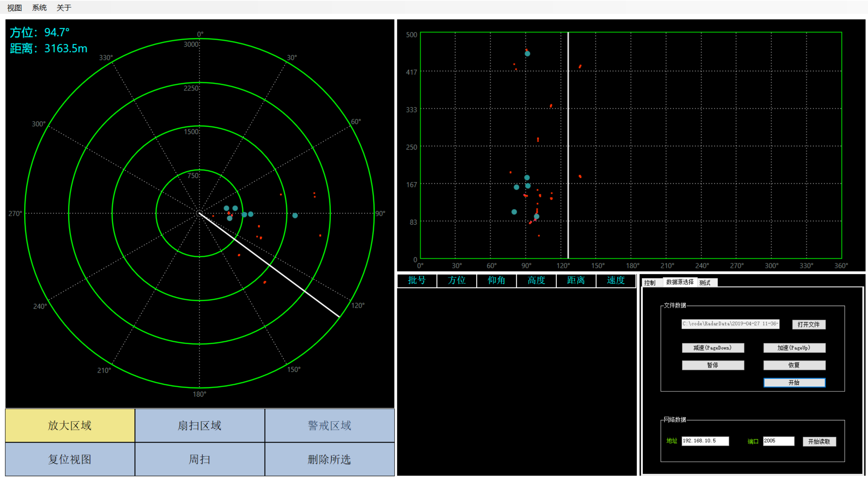868x477 pixels.
Task: Switch to the 测试 tab
Action: (705, 283)
